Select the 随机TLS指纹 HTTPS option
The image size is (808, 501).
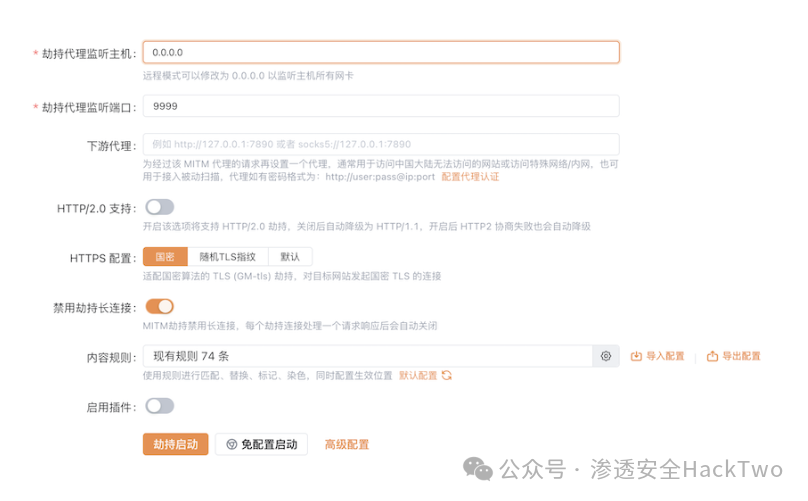pos(227,257)
